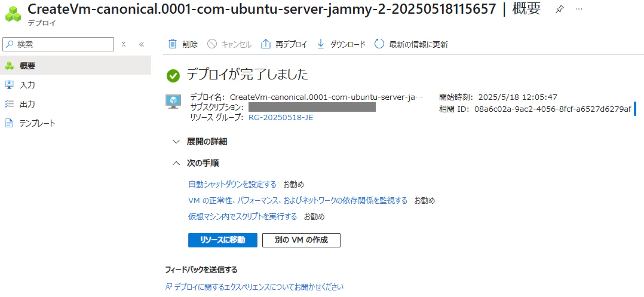Click the green checkmark success icon
644x297 pixels.
173,75
